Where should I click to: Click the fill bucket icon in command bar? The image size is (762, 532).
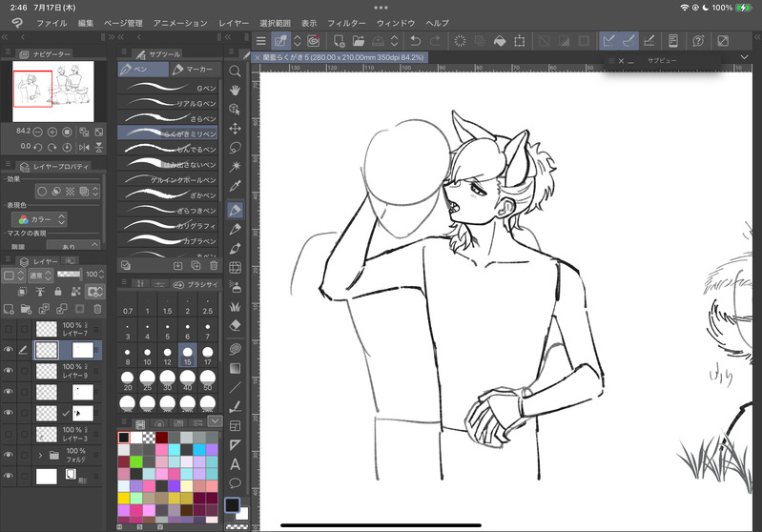(499, 41)
